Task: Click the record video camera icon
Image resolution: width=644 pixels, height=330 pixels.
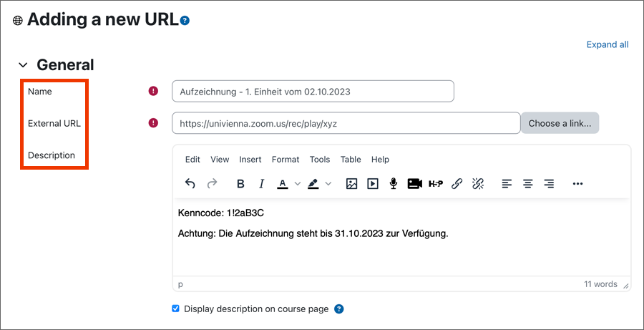Action: pos(414,184)
